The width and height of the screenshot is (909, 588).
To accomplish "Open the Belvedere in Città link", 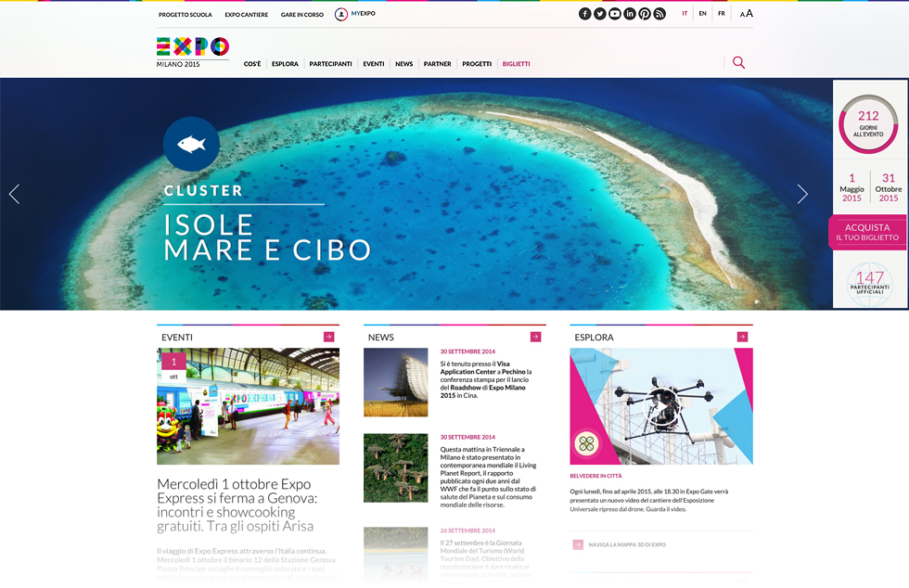I will click(x=595, y=476).
